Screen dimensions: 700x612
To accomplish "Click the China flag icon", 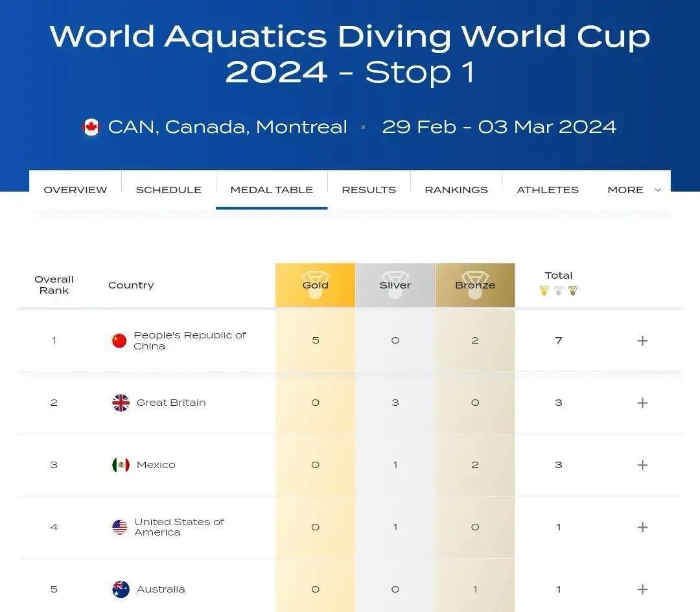I will pyautogui.click(x=119, y=341).
